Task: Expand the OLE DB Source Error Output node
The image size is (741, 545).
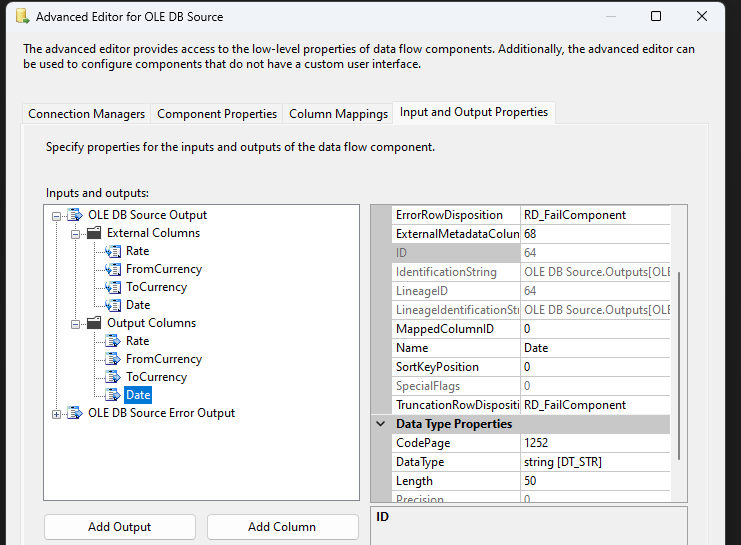Action: [56, 413]
